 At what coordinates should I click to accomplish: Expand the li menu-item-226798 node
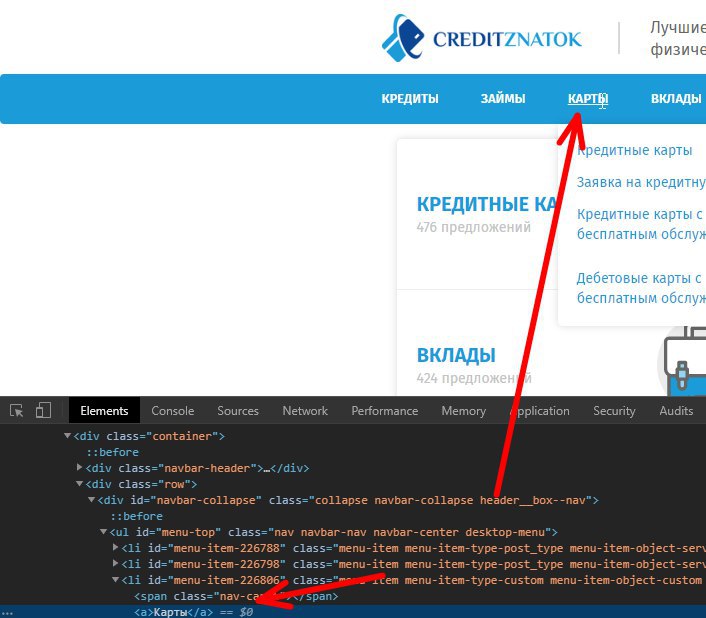116,564
